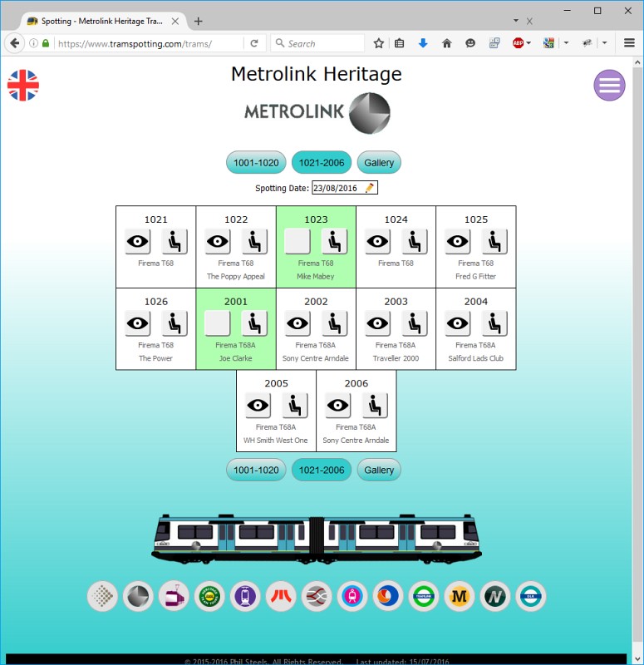Open the top Gallery tab
Screen dimensions: 644x665
coord(379,162)
